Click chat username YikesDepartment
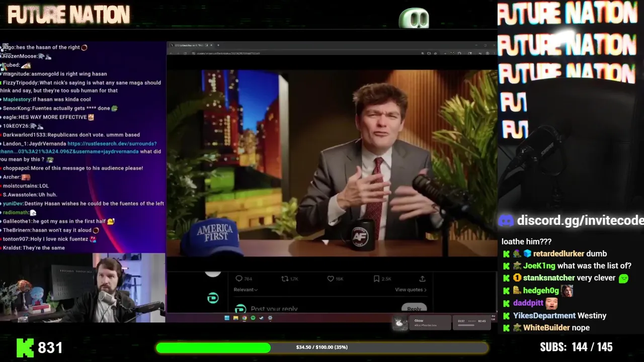The image size is (644, 362). click(x=544, y=315)
